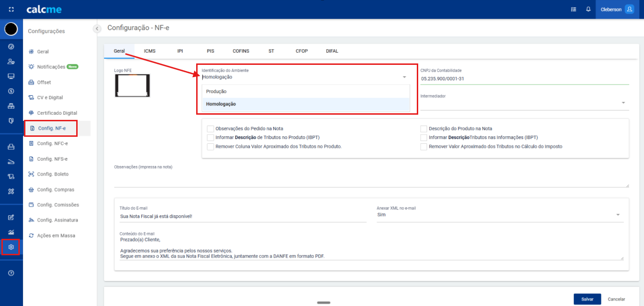Collapse the Configurações sidebar with arrow
Screen dimensions: 644x306
pos(97,29)
